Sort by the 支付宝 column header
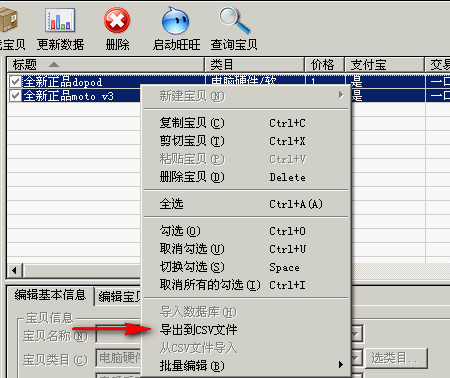Screen dimensions: 450x378 (x=385, y=65)
